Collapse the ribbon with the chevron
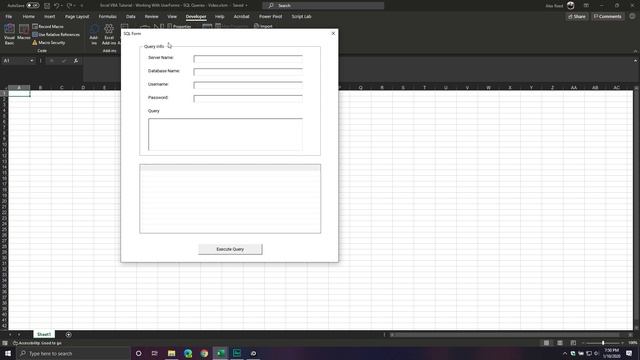 point(635,51)
